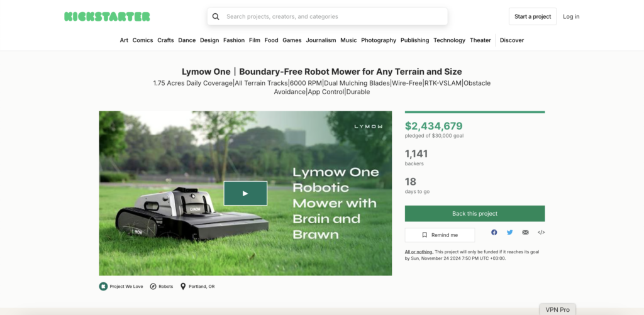Share project via email icon

525,233
